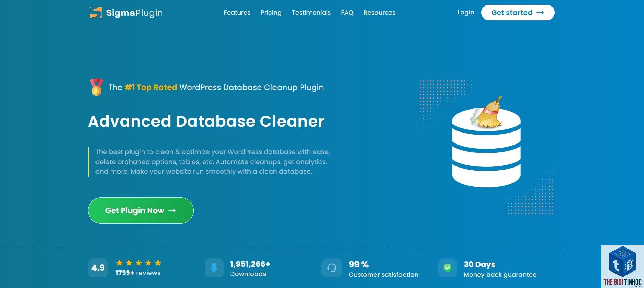Click the 'Money back guarantee' label

click(500, 275)
